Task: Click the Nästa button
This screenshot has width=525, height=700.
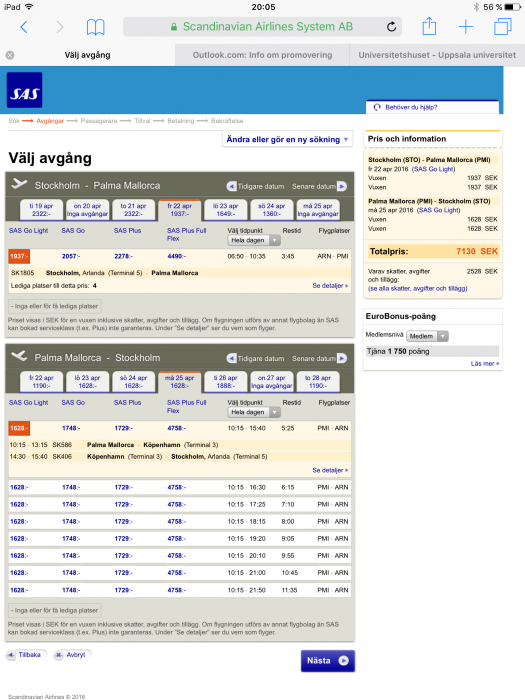Action: point(328,661)
